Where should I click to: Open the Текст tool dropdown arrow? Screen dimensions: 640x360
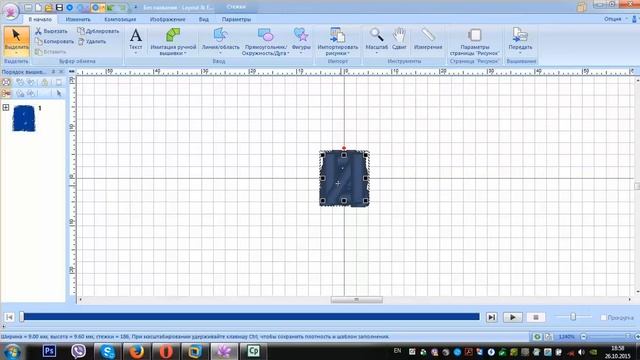point(136,53)
